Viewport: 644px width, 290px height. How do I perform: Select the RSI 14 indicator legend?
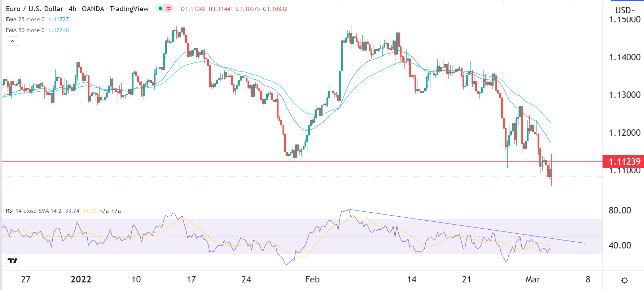pyautogui.click(x=34, y=211)
